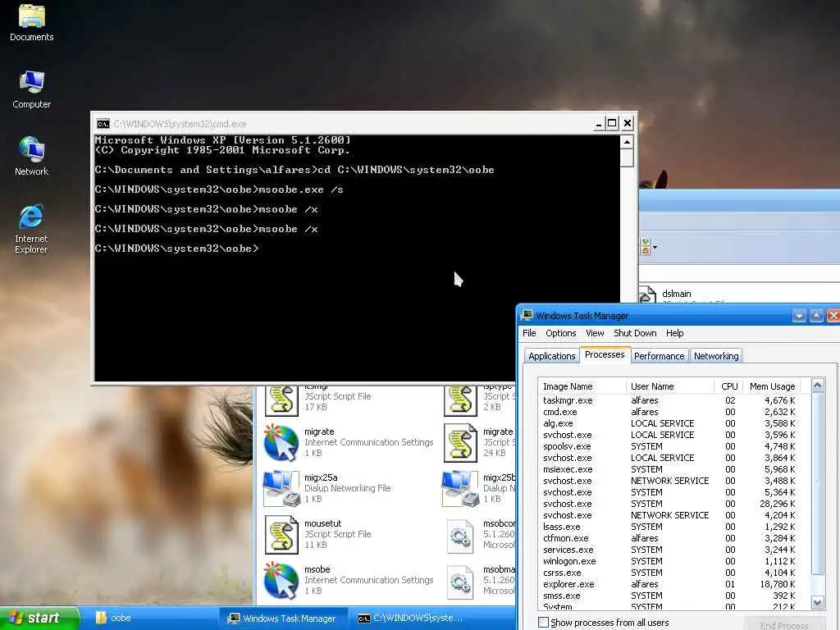Open the Documents desktop icon
The height and width of the screenshot is (630, 840).
(32, 22)
